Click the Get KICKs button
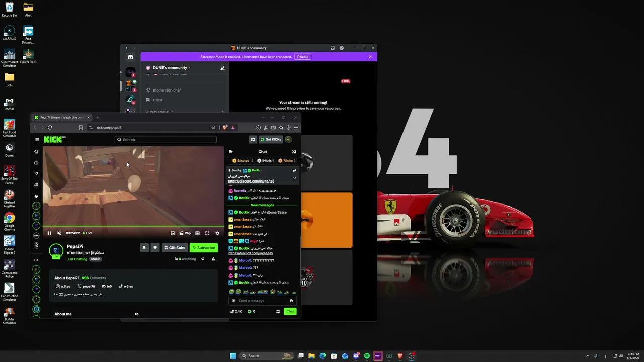The width and height of the screenshot is (644, 362). click(271, 140)
